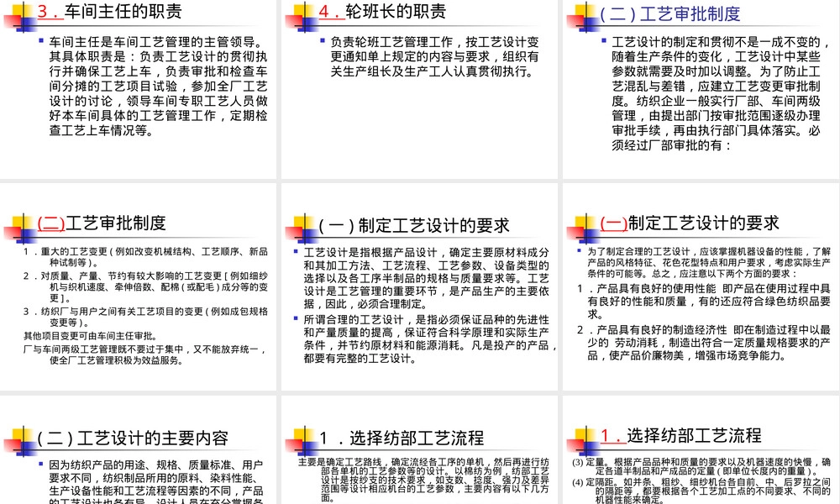
Task: Click item 1．产品具有良好的使用性能
Action: pyautogui.click(x=703, y=301)
